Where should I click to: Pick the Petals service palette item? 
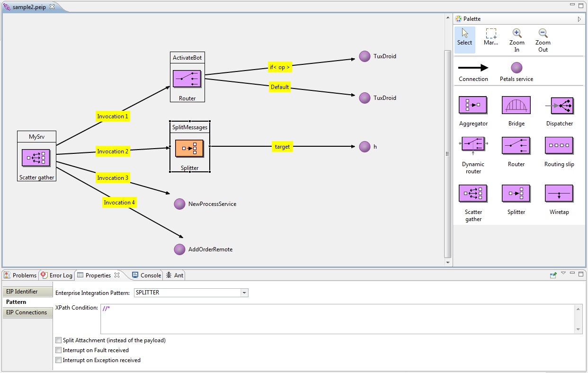(517, 68)
